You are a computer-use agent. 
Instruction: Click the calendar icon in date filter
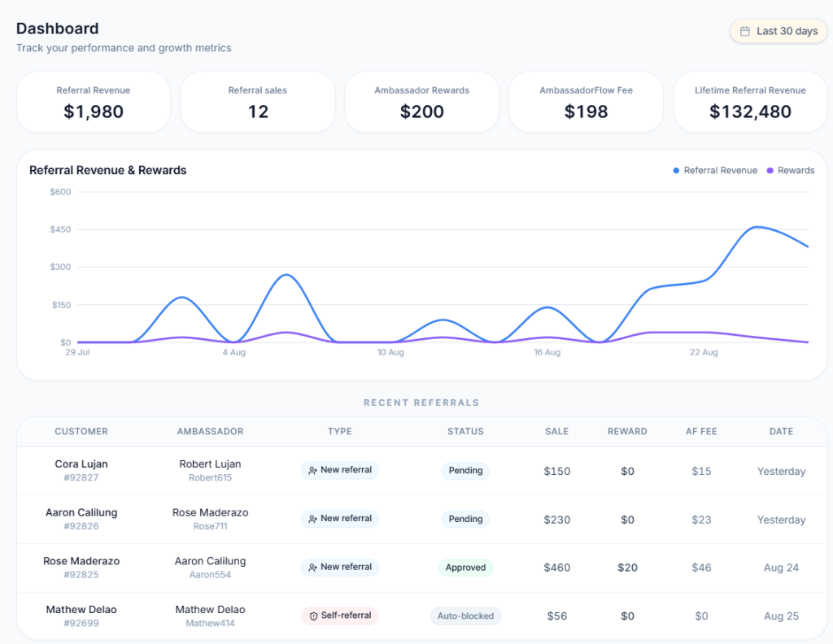[x=745, y=32]
